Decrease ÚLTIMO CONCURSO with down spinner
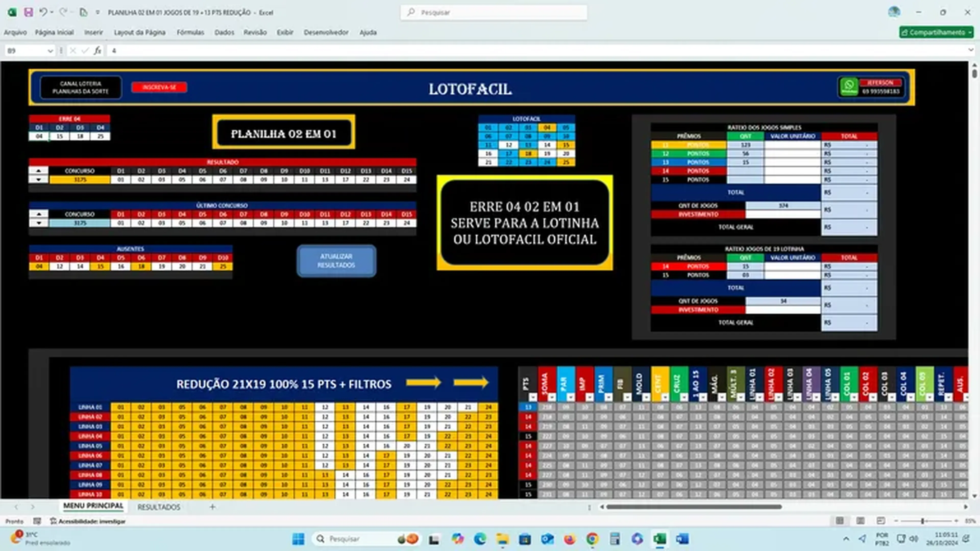980x551 pixels. 39,223
